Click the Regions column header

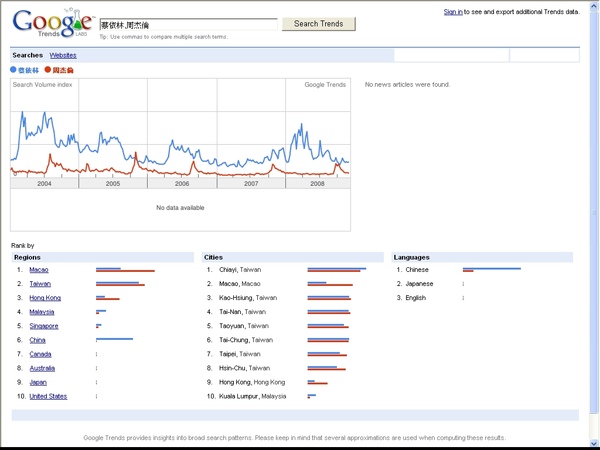103,258
